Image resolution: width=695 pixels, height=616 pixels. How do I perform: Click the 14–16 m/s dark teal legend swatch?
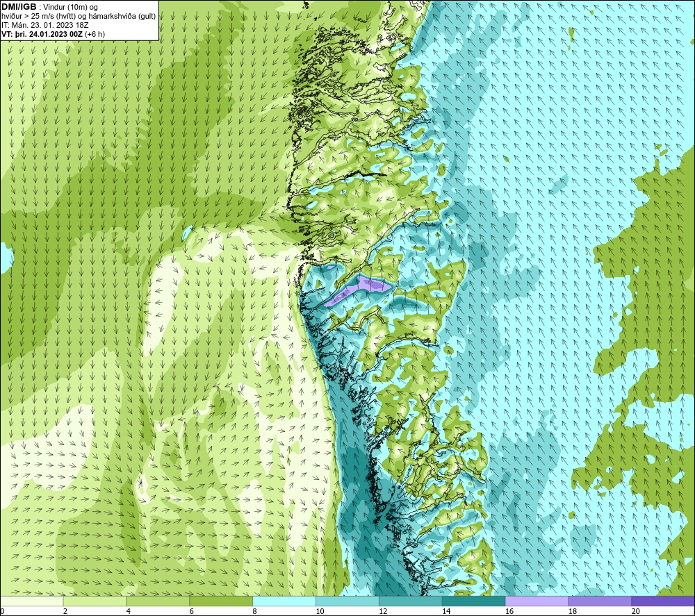pos(473,601)
